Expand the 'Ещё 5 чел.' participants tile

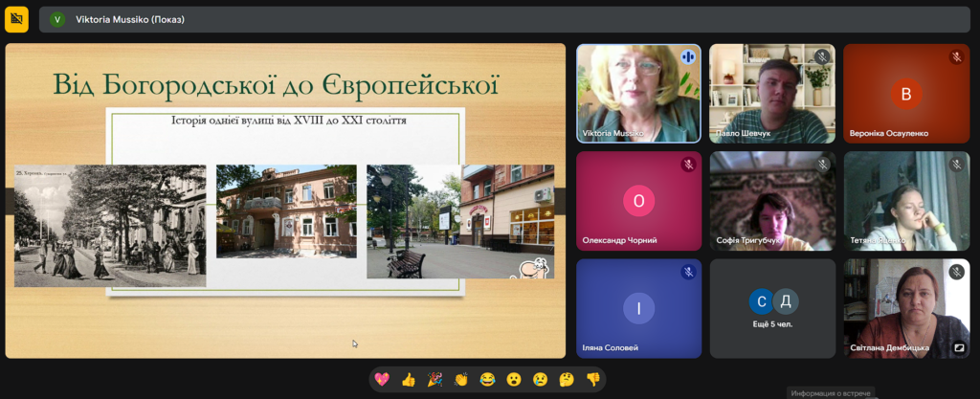tap(772, 308)
